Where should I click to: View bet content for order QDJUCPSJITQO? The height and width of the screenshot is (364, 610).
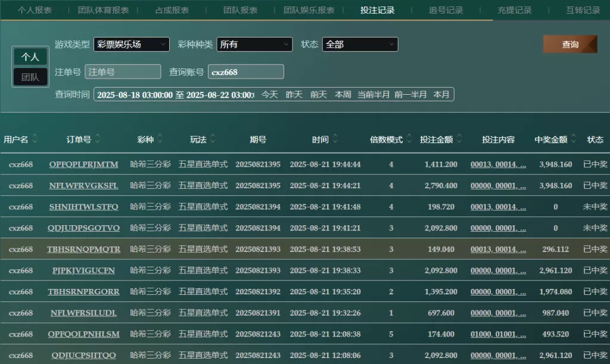pyautogui.click(x=498, y=355)
